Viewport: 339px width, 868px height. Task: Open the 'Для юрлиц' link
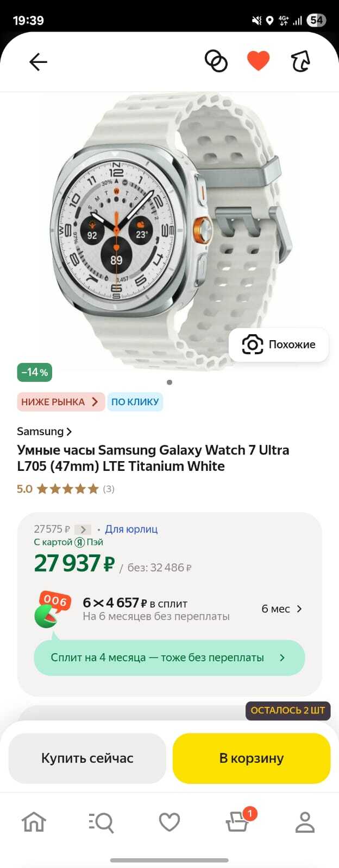coord(131,529)
